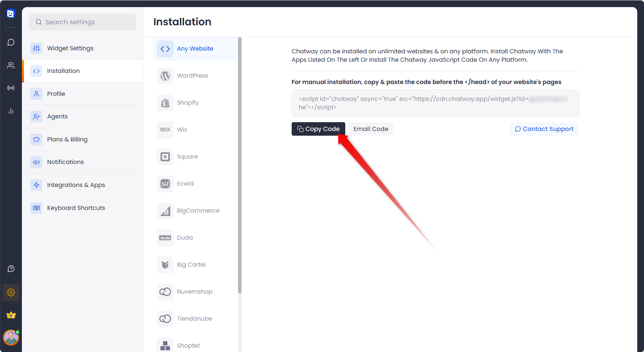Click the BigCommerce logo icon
644x352 pixels.
[x=165, y=211]
